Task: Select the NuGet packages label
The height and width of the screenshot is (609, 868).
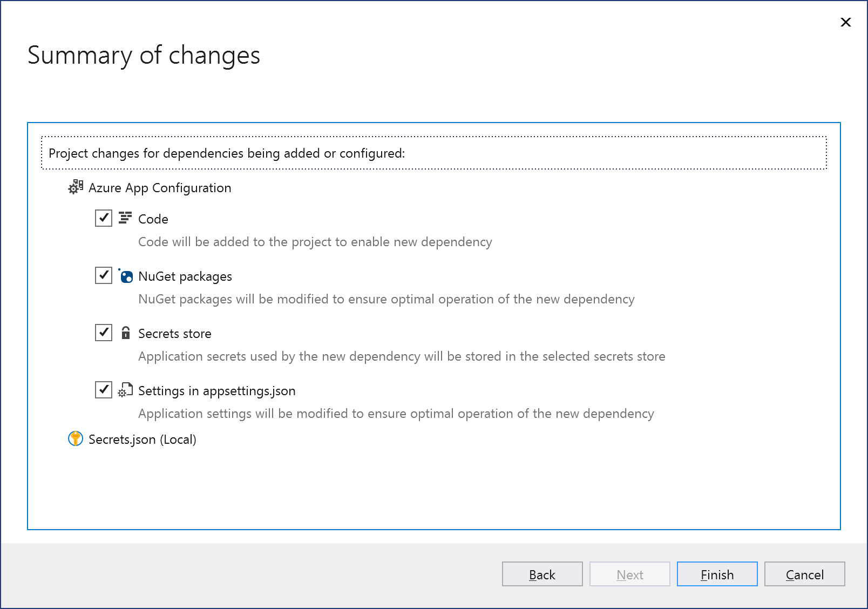Action: 185,276
